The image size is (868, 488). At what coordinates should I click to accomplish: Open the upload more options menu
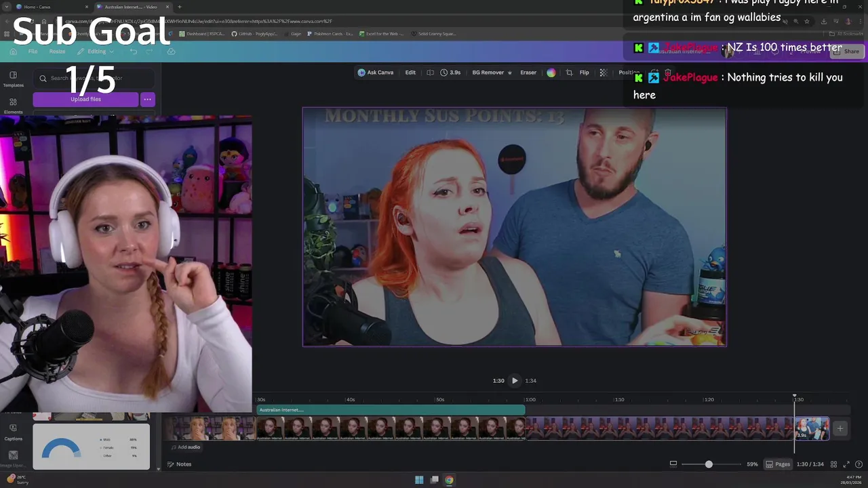(x=147, y=99)
